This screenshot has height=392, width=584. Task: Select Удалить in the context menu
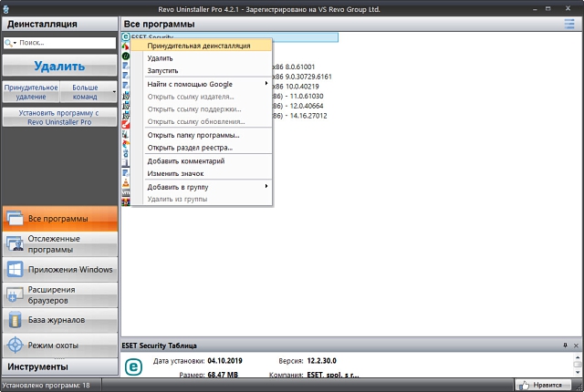click(x=202, y=58)
